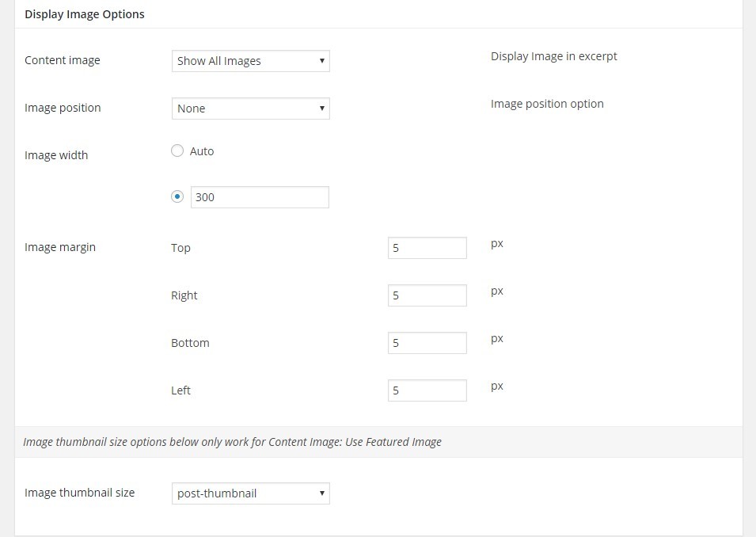Click the Image margin label

point(60,247)
